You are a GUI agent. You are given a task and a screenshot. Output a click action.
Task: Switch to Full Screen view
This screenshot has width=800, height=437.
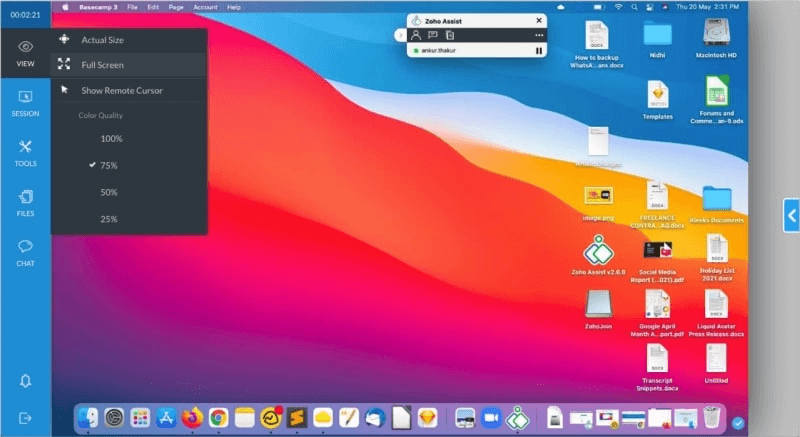point(103,65)
